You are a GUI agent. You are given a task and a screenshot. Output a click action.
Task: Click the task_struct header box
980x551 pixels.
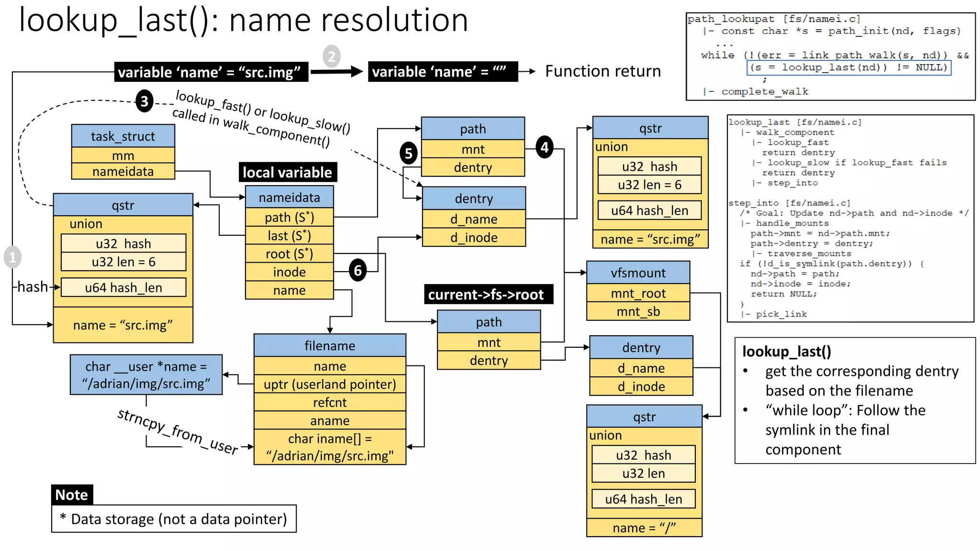coord(123,136)
